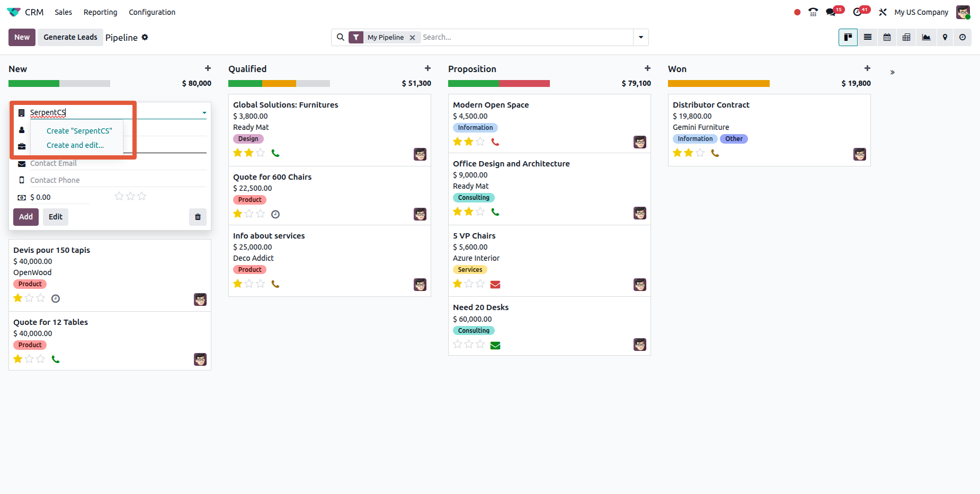
Task: Click the Generate Leads button
Action: [70, 37]
